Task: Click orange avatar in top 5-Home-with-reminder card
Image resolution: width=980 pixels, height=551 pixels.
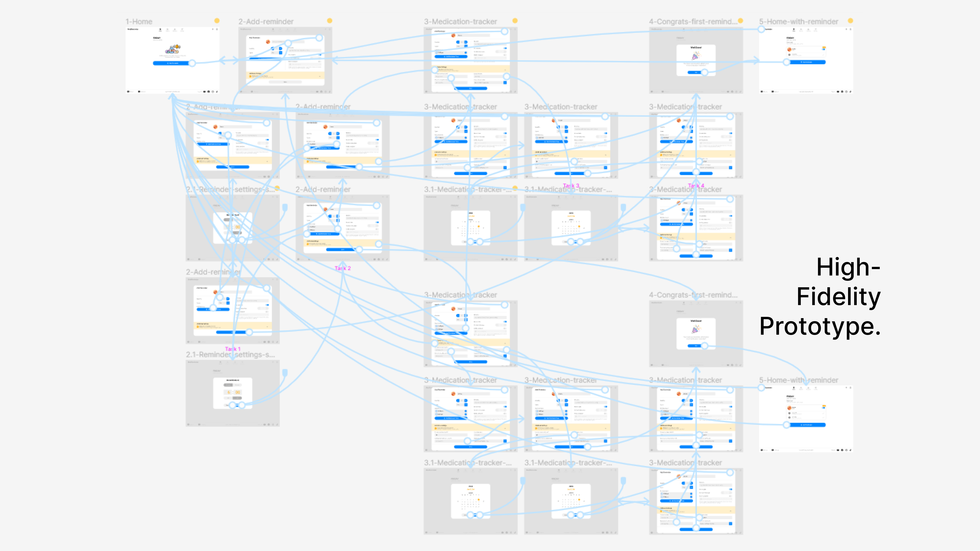Action: point(789,49)
